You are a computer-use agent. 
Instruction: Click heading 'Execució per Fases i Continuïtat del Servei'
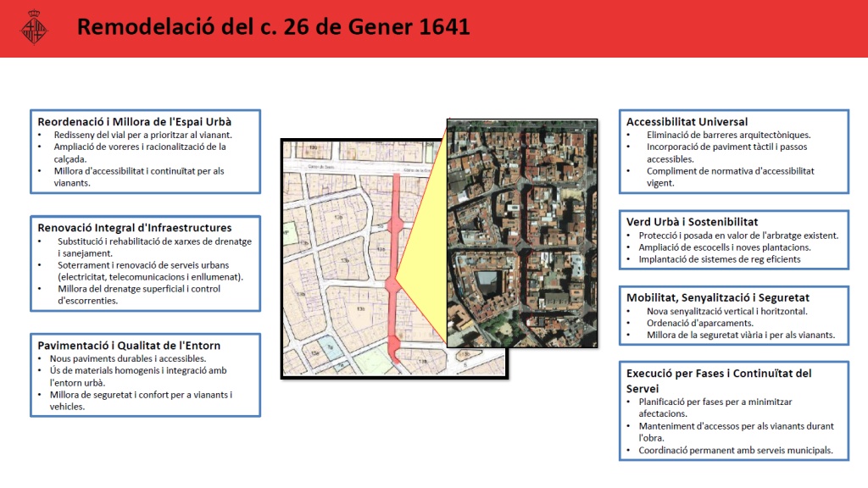pos(719,380)
